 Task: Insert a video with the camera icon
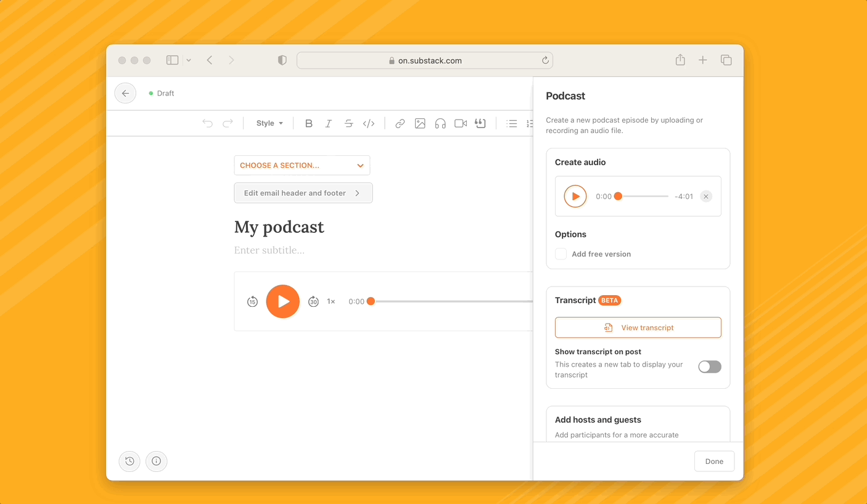tap(460, 123)
